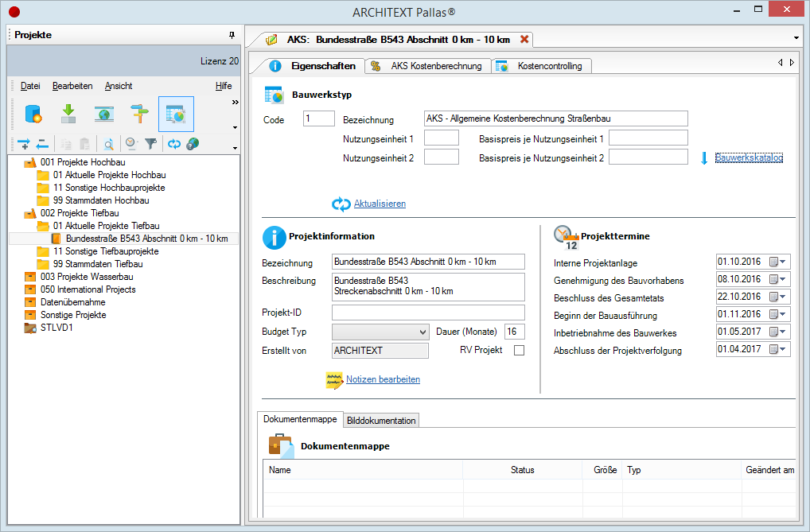Select the highlighted table pie-chart toolbar icon
810x532 pixels.
point(176,115)
